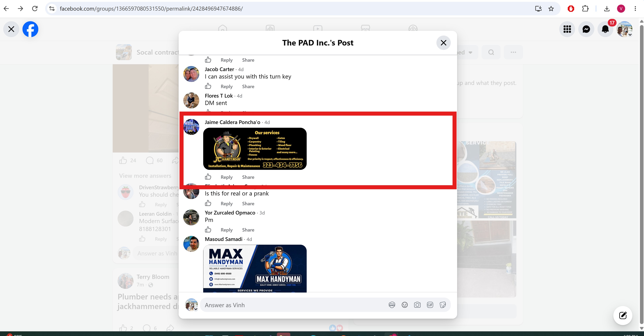Reply to Yor Zurcaled Opmaco's comment

click(226, 230)
